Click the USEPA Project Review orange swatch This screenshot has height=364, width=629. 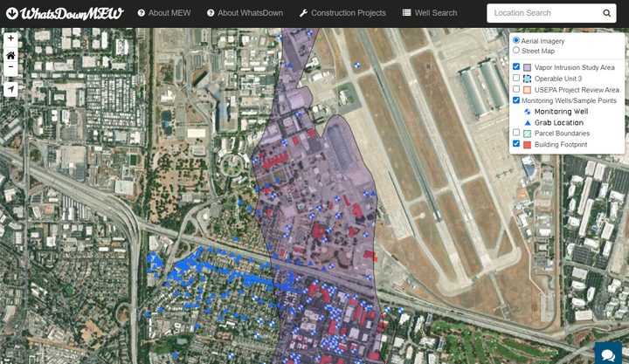(527, 90)
